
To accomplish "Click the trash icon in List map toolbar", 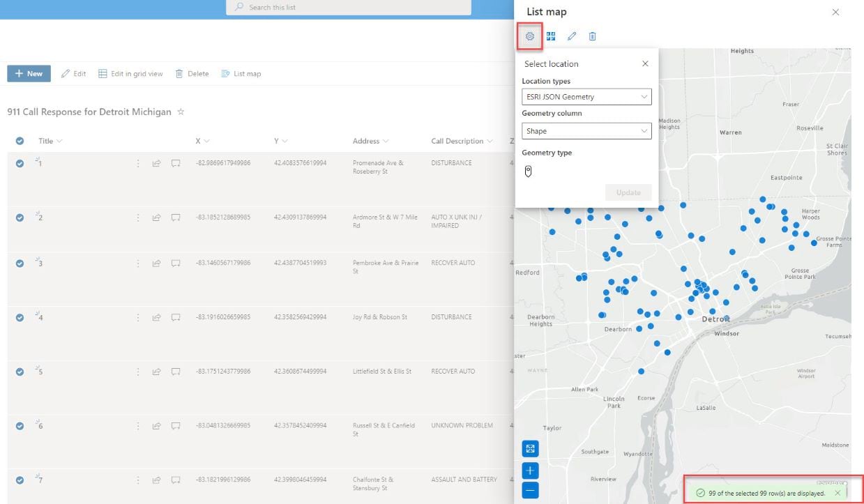I will click(592, 36).
